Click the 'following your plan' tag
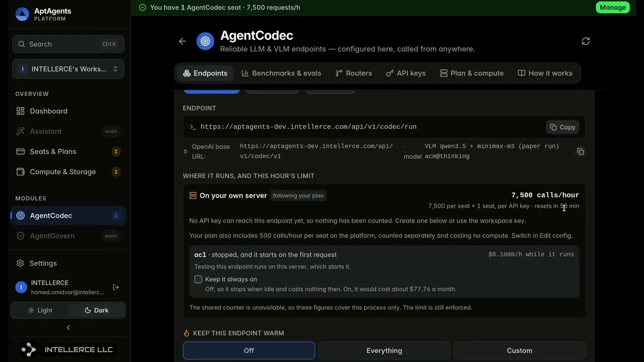Viewport: 644px width, 362px height. 298,196
